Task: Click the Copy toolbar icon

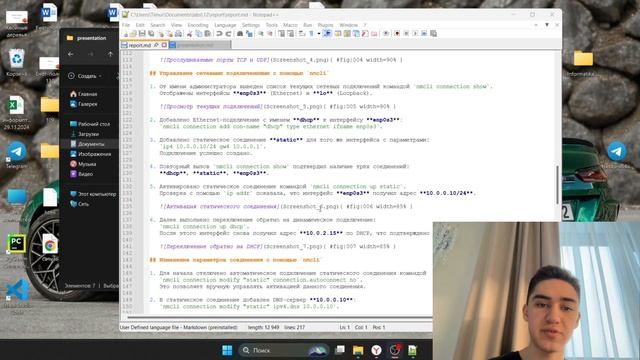Action: 199,33
